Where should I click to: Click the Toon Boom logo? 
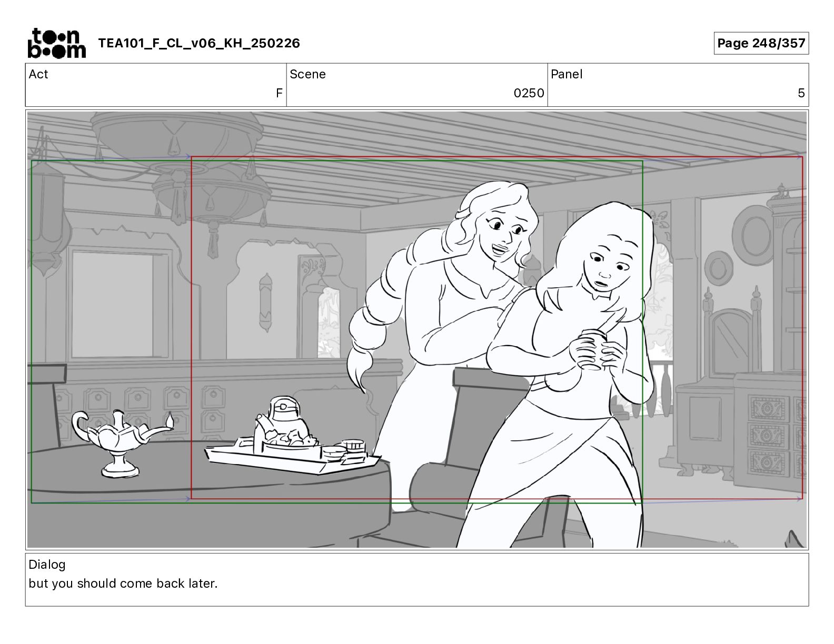56,43
